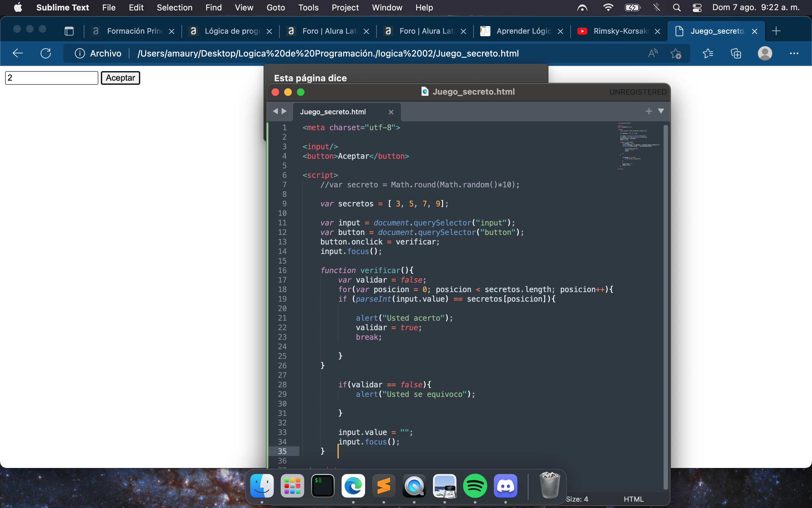Open Finder from the Dock

tap(262, 485)
